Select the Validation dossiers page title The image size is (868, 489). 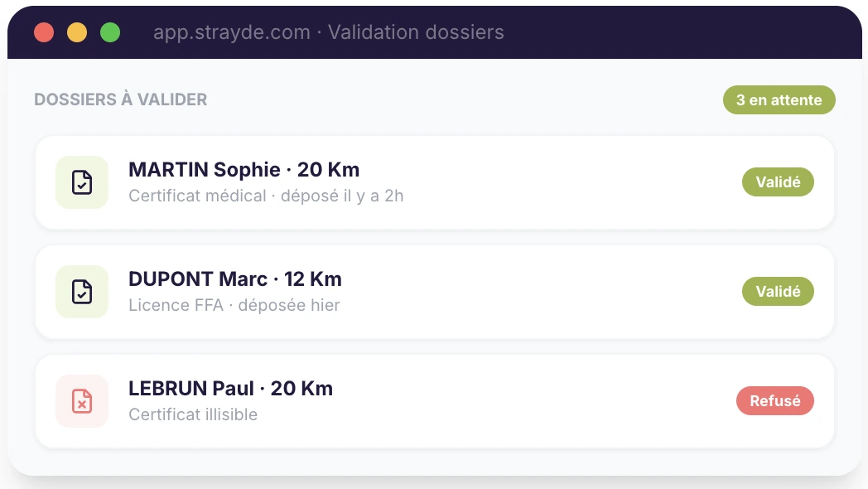[x=415, y=32]
